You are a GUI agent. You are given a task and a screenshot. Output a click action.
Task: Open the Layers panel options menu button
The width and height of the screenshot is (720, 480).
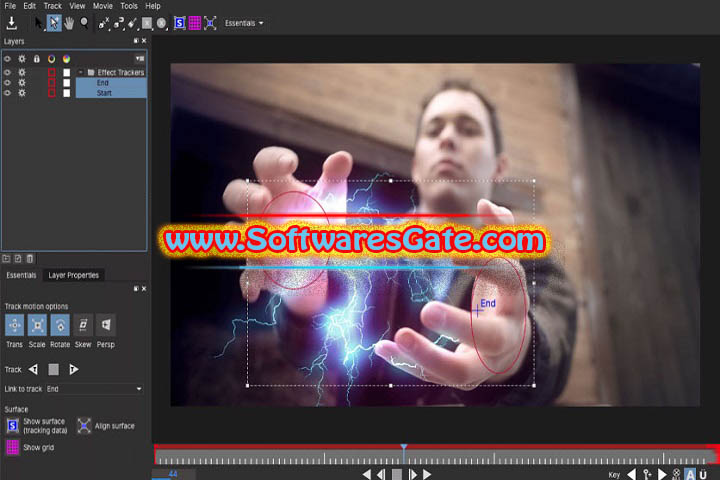point(140,59)
